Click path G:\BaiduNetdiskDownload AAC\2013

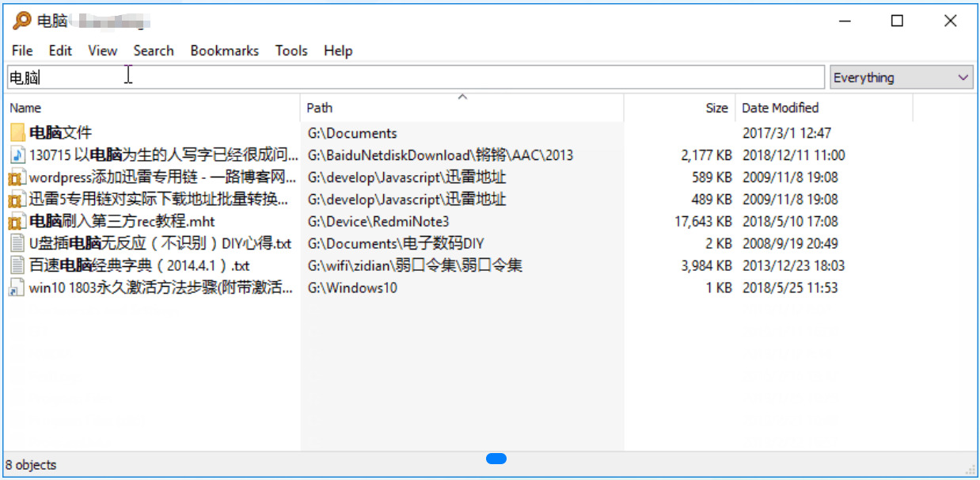point(440,155)
